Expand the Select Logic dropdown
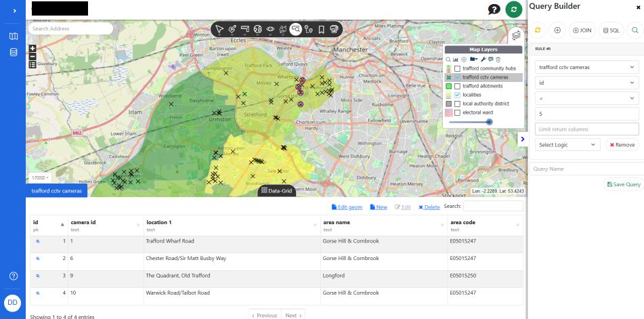Screen dimensions: 644x319 [567, 145]
